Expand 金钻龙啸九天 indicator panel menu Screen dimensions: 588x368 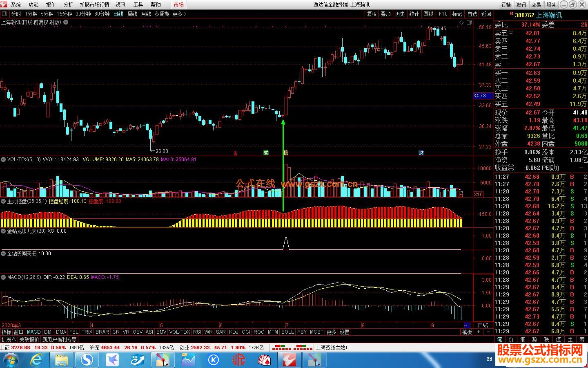tap(3, 231)
